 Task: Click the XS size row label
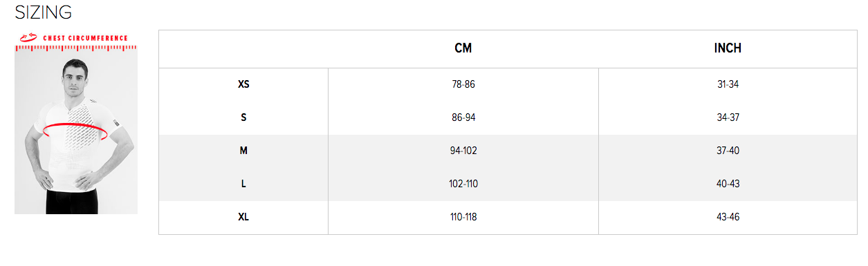pos(243,84)
